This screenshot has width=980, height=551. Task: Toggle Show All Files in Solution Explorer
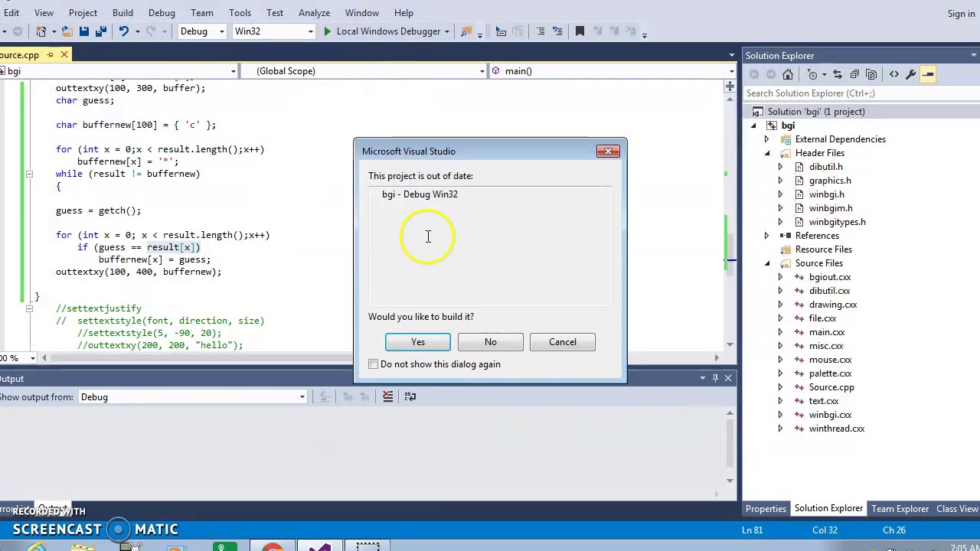[872, 74]
